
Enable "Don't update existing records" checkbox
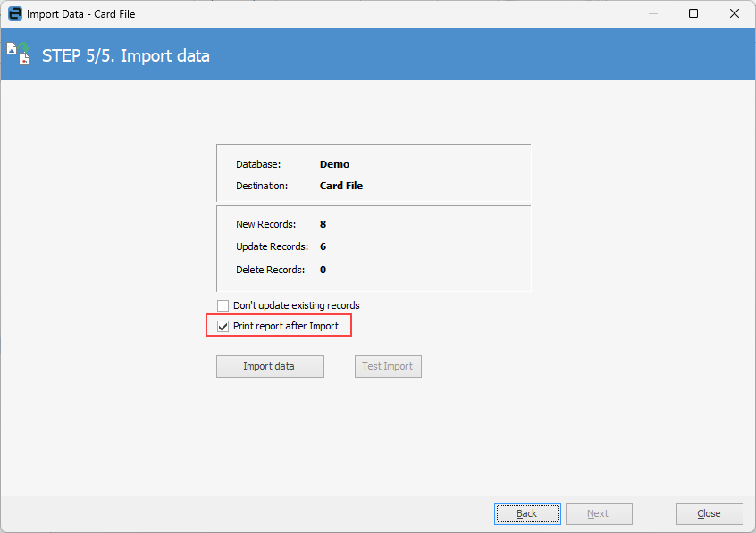click(223, 305)
